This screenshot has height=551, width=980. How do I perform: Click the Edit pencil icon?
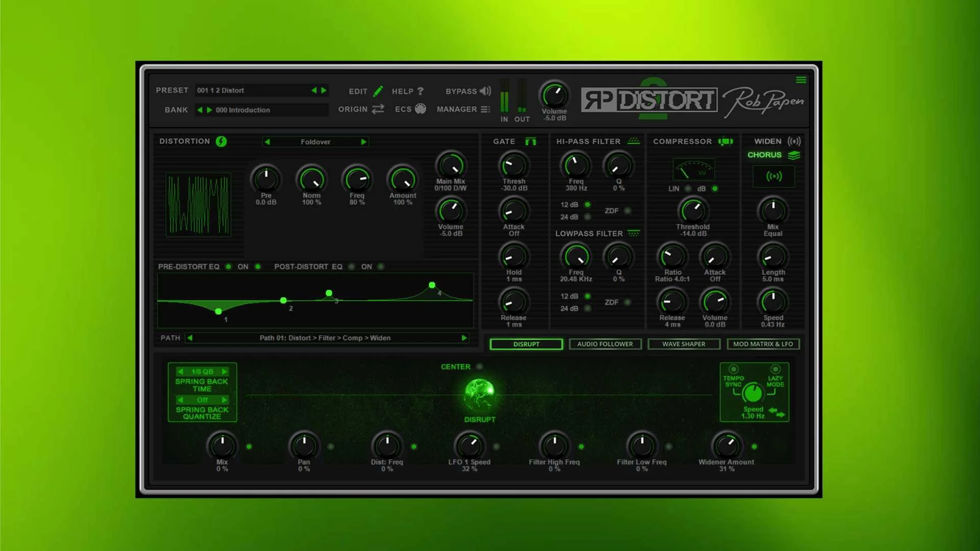378,91
